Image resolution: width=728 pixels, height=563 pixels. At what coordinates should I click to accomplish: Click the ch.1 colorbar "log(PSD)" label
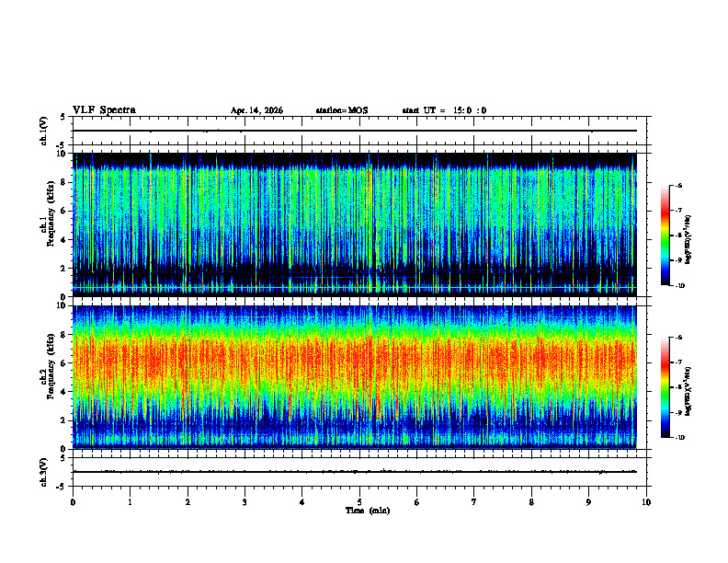[688, 240]
